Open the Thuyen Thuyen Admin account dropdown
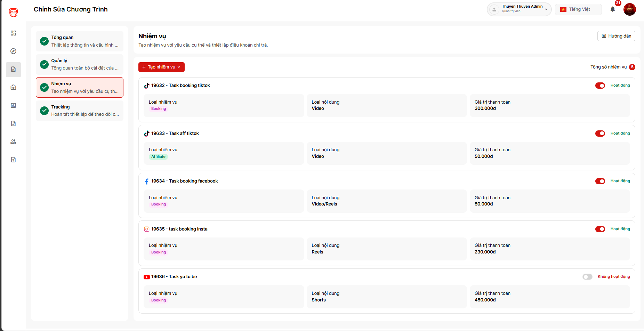The height and width of the screenshot is (331, 644). coord(519,9)
